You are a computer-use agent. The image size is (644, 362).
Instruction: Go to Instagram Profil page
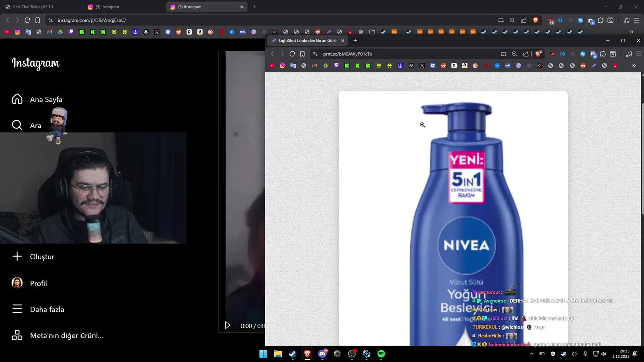29,283
